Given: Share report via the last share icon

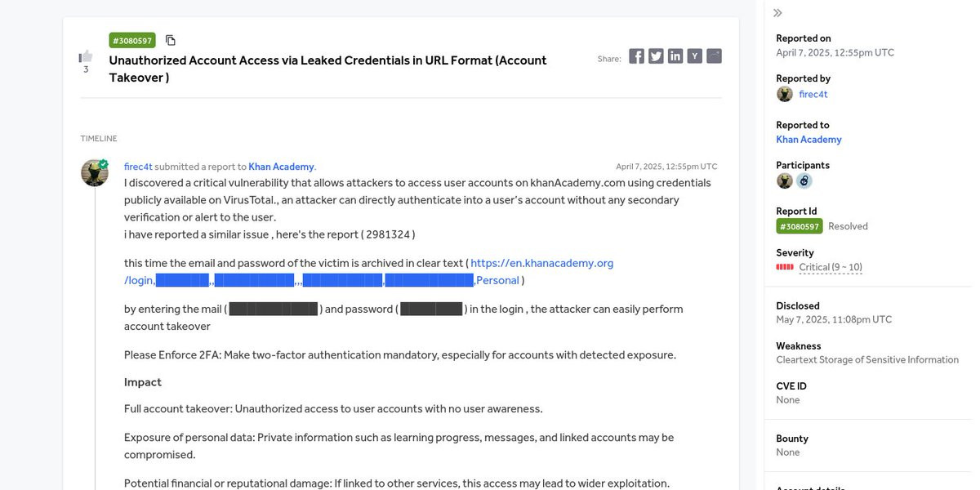Looking at the screenshot, I should pos(714,56).
